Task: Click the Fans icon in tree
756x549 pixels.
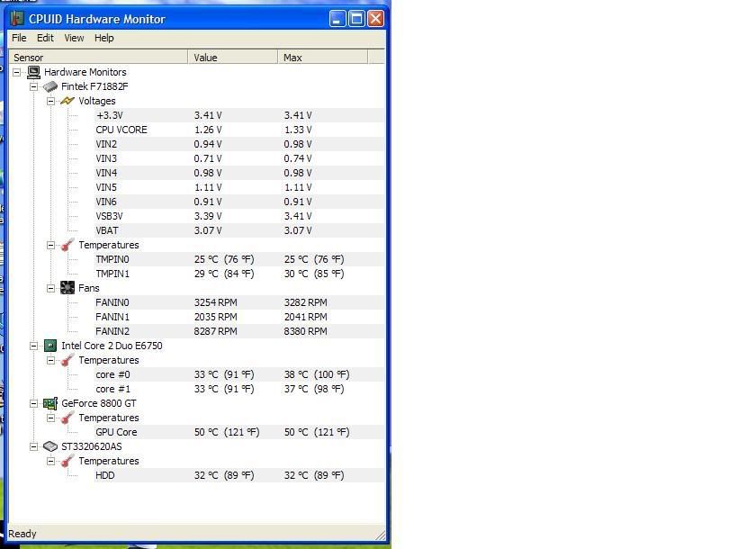Action: point(67,288)
